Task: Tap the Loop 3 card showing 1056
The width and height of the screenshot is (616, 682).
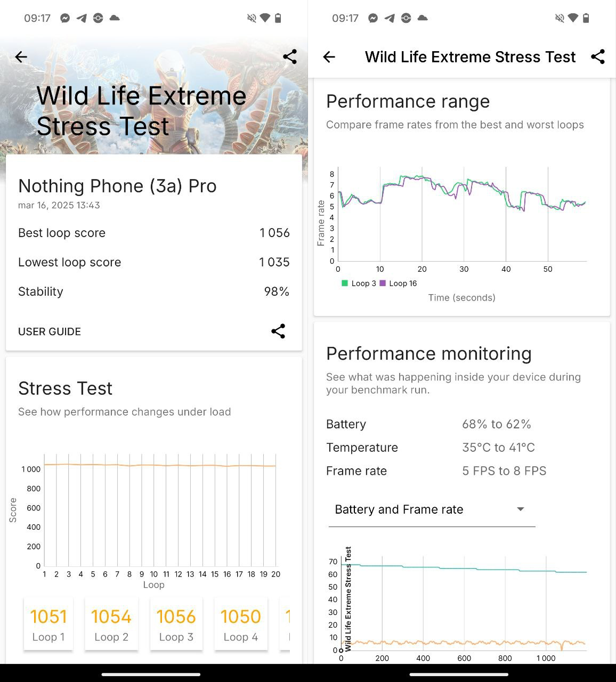Action: tap(176, 624)
